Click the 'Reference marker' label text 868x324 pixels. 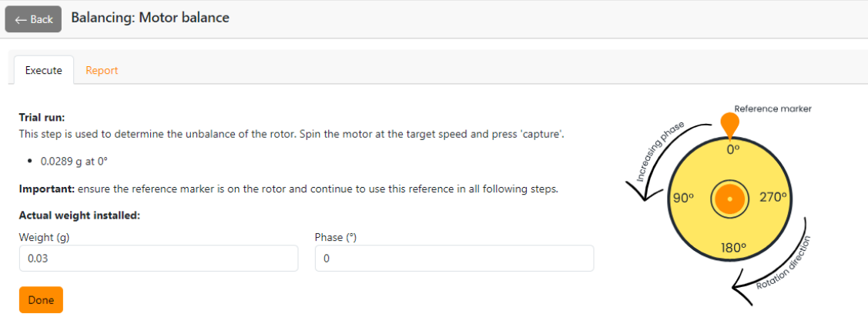[x=772, y=109]
